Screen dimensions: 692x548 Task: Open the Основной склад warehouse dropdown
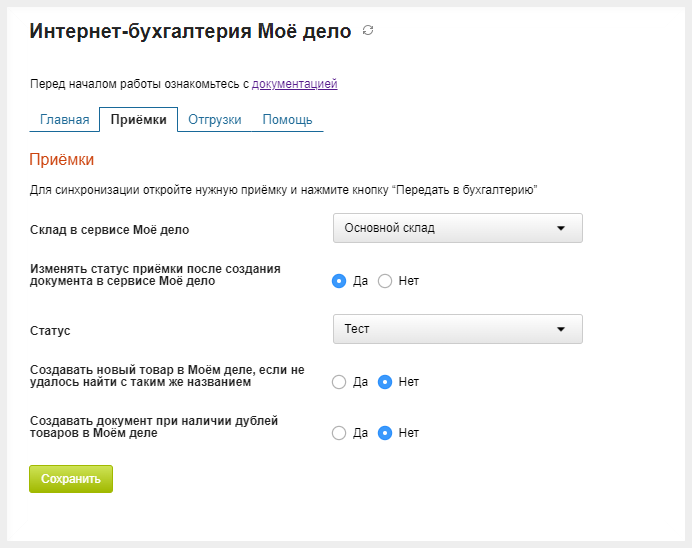pos(457,228)
